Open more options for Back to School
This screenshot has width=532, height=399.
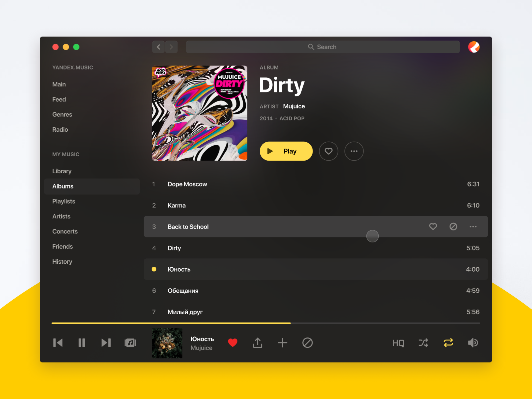473,227
